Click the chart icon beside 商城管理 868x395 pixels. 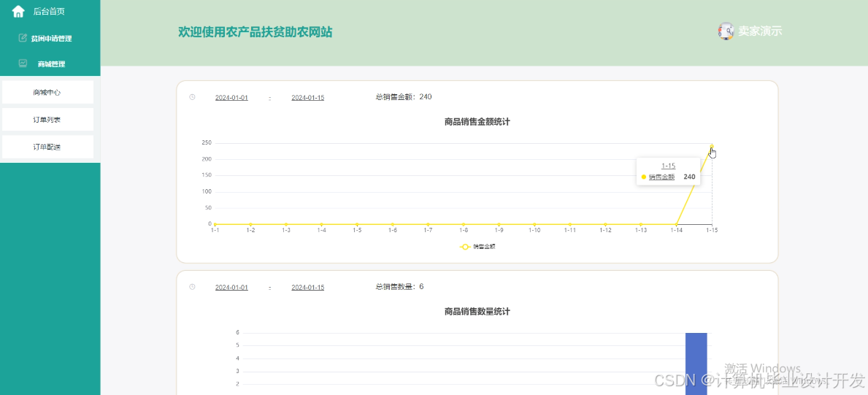[23, 64]
